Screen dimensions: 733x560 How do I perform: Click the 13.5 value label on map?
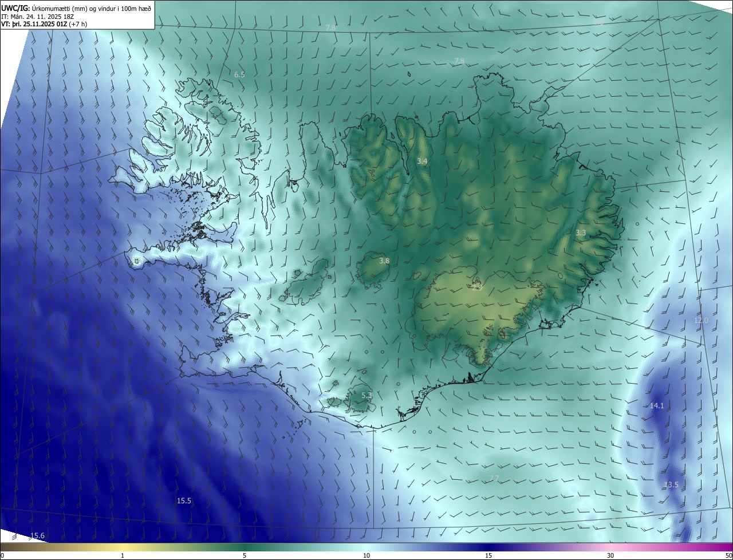coord(671,485)
